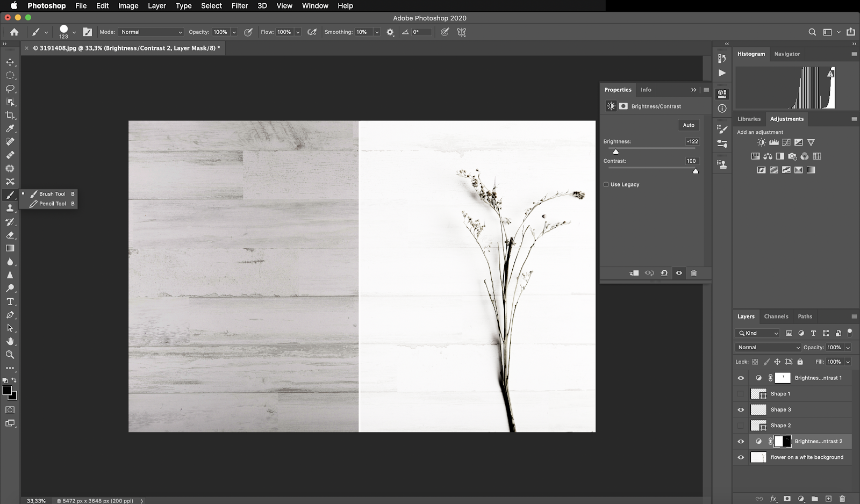Delete adjustment using Properties trash icon
The image size is (860, 504).
point(693,273)
